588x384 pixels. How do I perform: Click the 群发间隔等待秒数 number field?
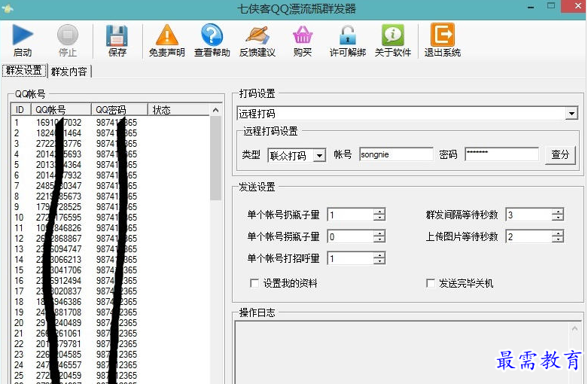coord(529,215)
